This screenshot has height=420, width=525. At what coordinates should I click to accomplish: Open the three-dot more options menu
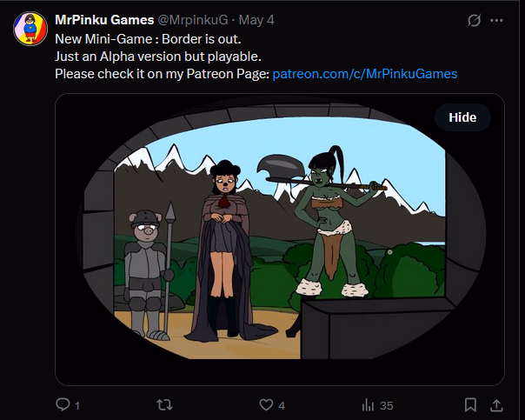point(496,20)
